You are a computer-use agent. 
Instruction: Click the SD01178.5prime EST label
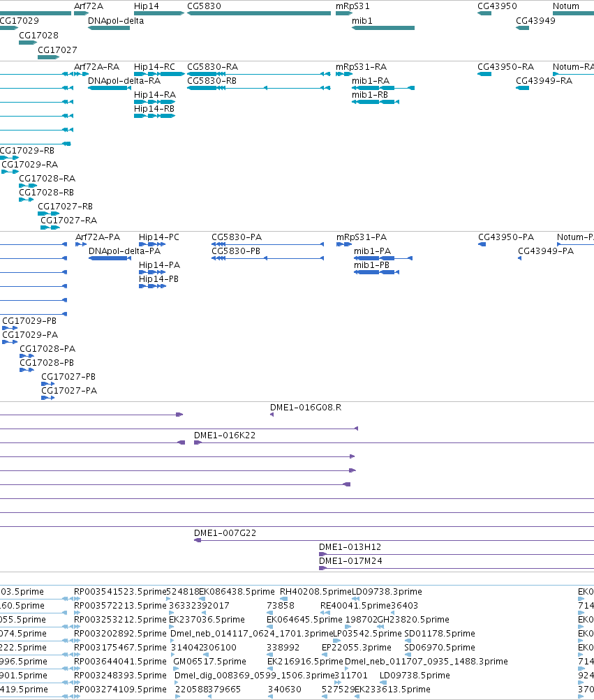[440, 634]
